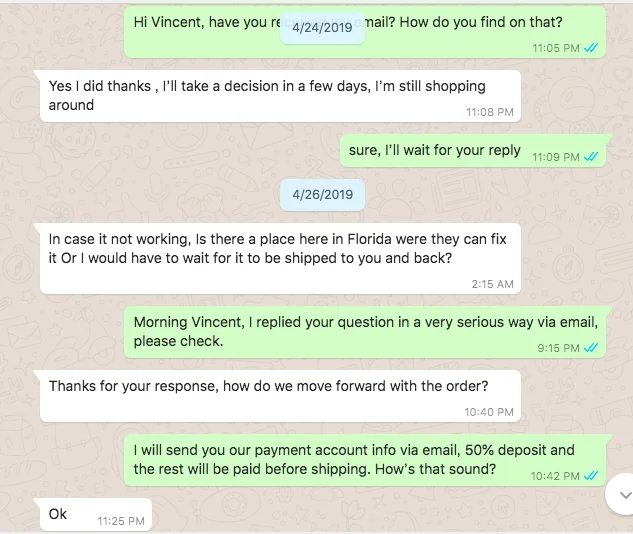Select the 50% deposit payment message
The image size is (633, 534).
tap(365, 461)
